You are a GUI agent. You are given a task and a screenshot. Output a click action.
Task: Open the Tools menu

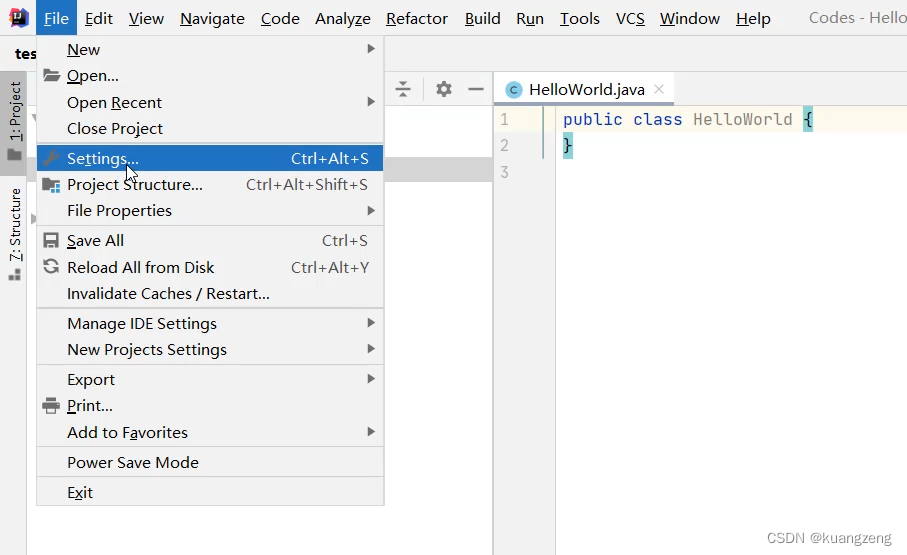(580, 19)
